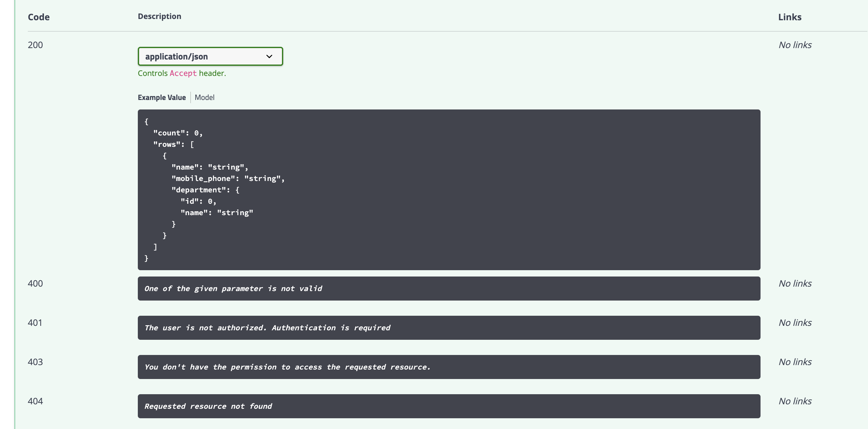Image resolution: width=868 pixels, height=429 pixels.
Task: Click the Accept header code text
Action: [x=183, y=73]
